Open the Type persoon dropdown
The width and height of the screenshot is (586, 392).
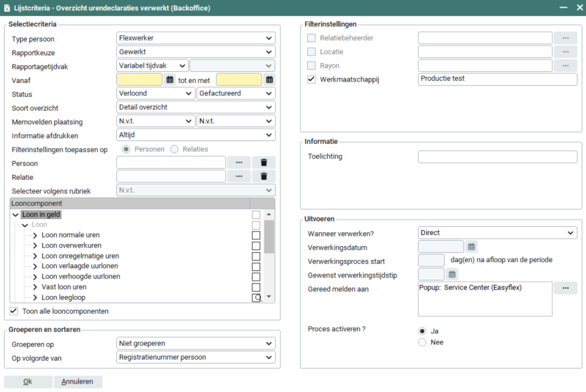(x=196, y=38)
